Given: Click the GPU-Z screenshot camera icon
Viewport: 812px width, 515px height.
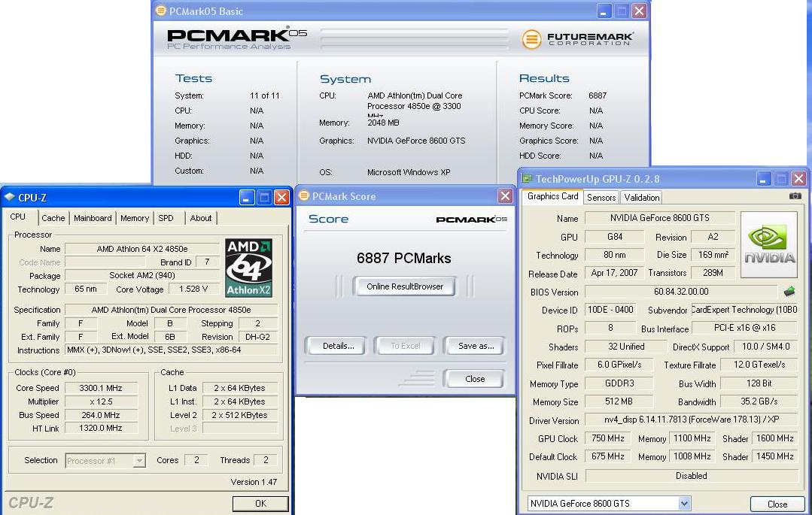Looking at the screenshot, I should (x=795, y=196).
